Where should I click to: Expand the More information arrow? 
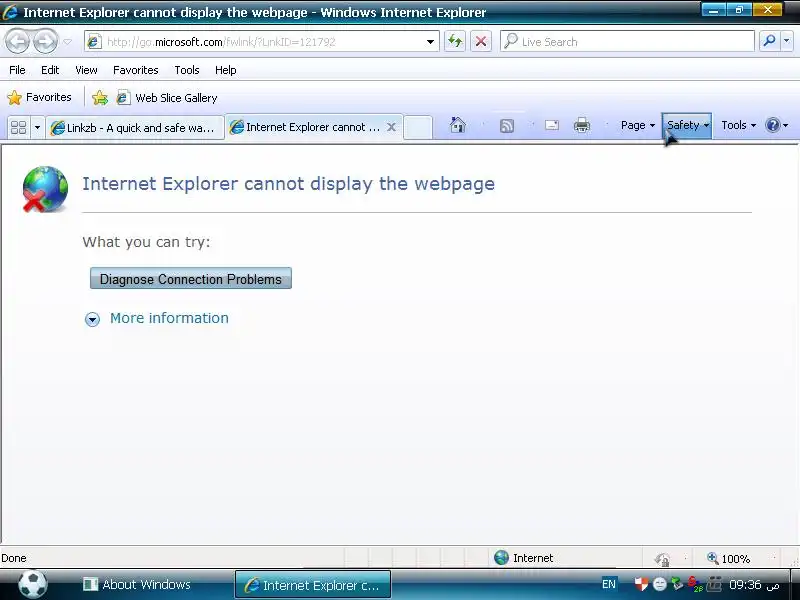pyautogui.click(x=92, y=319)
